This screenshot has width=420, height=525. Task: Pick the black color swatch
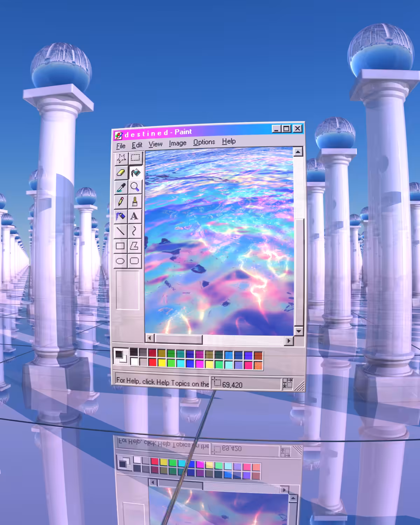(134, 352)
